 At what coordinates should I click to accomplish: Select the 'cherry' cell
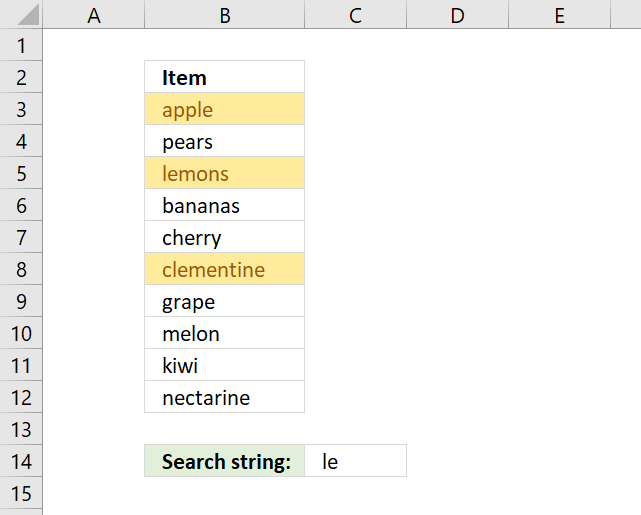coord(224,237)
